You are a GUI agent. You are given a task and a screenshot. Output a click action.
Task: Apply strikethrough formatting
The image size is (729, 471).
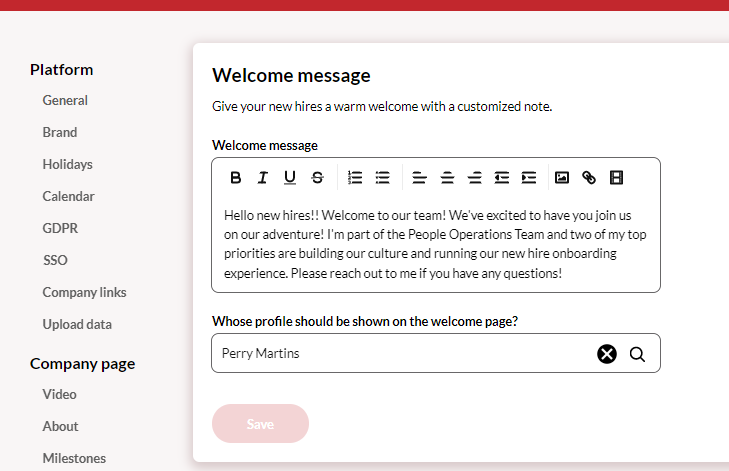click(x=317, y=178)
